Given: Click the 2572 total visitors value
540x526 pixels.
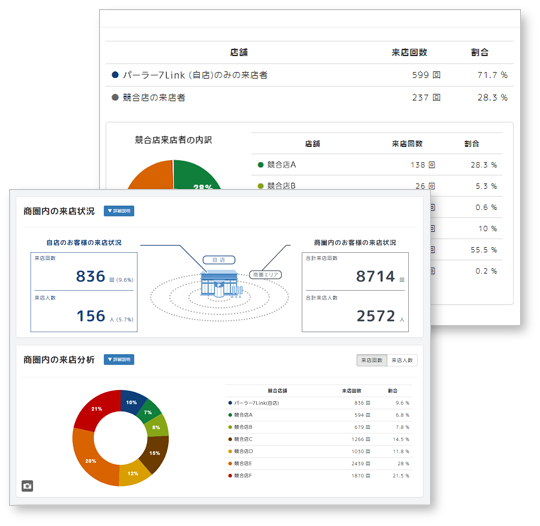Looking at the screenshot, I should coord(376,316).
